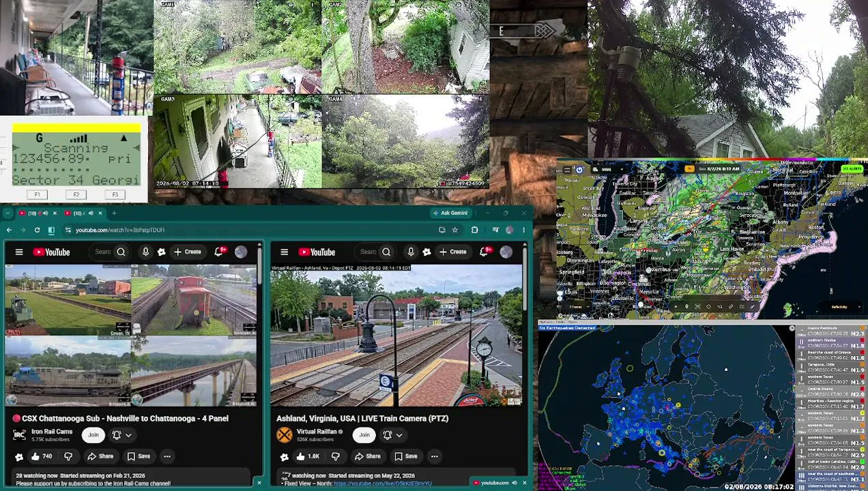Save the Ashland train camera stream
This screenshot has height=491, width=868.
pos(405,456)
